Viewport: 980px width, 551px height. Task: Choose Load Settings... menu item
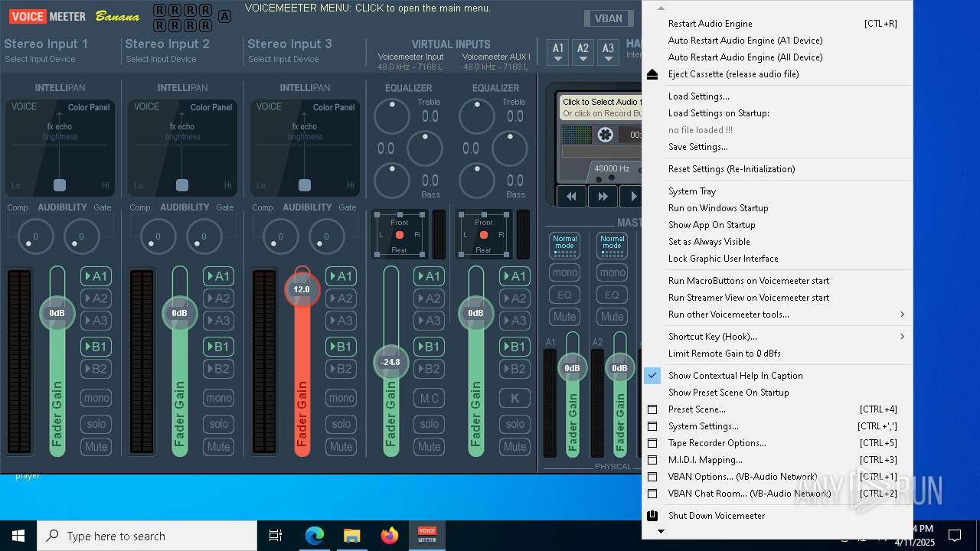777,96
